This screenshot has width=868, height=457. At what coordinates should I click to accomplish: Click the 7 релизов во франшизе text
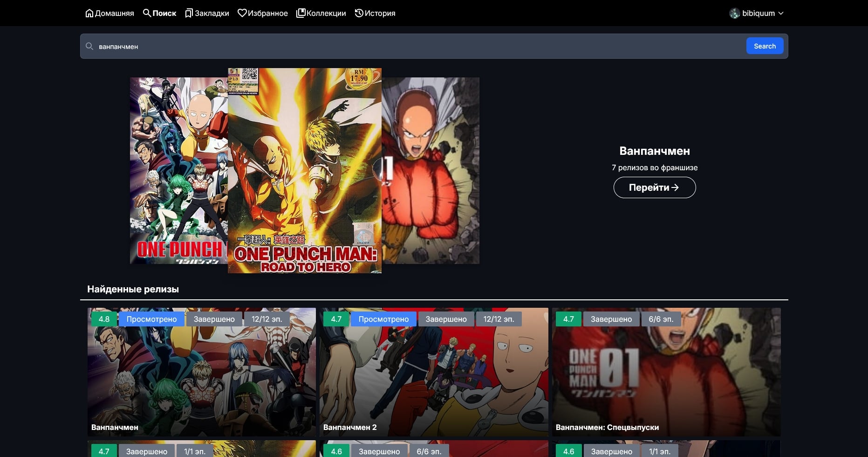click(655, 167)
